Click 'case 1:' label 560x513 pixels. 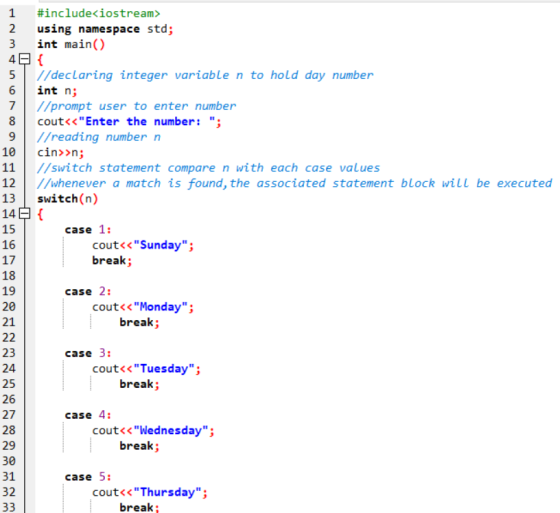pyautogui.click(x=88, y=229)
